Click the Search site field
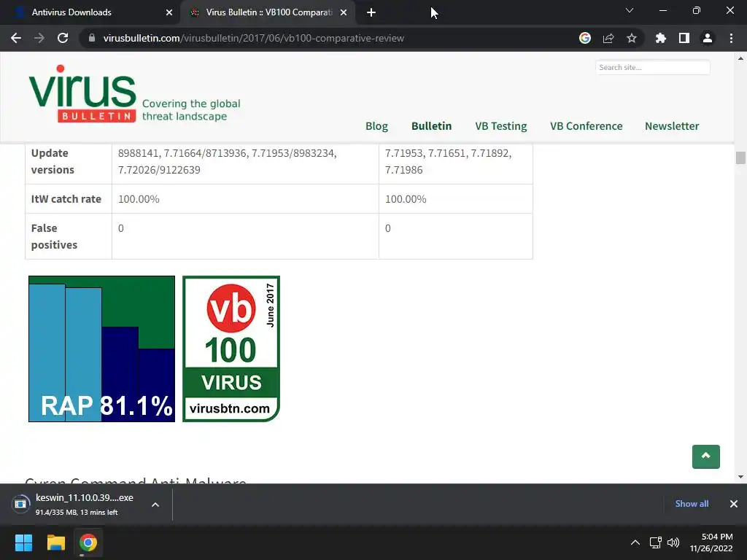Viewport: 747px width, 560px height. click(x=652, y=67)
